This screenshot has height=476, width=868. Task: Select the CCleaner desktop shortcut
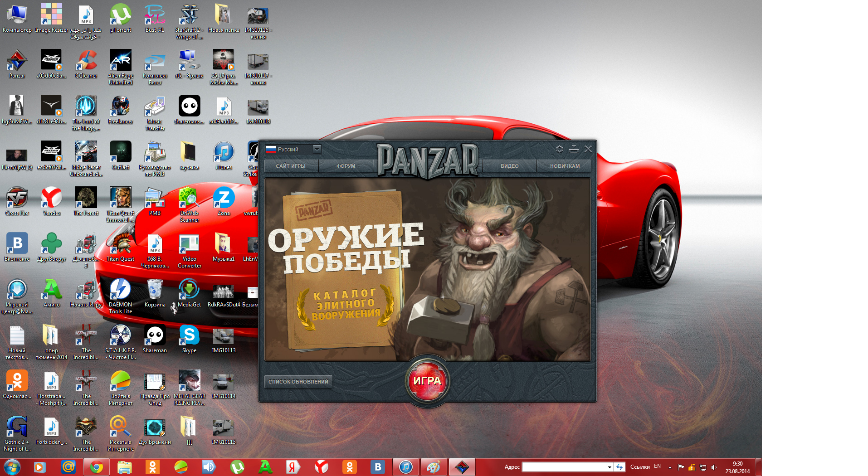tap(86, 64)
